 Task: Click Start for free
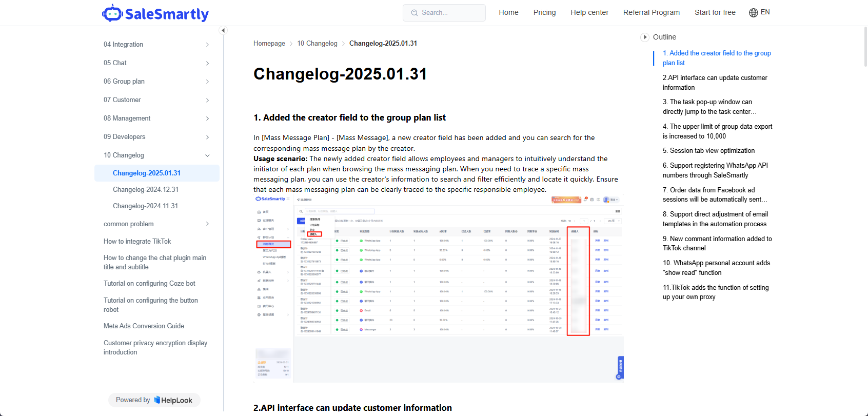tap(715, 13)
